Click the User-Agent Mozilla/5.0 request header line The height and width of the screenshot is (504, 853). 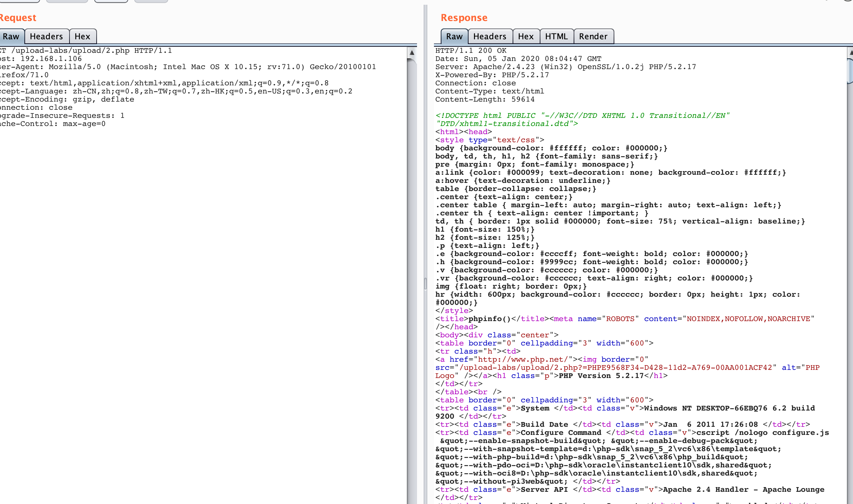pyautogui.click(x=188, y=71)
